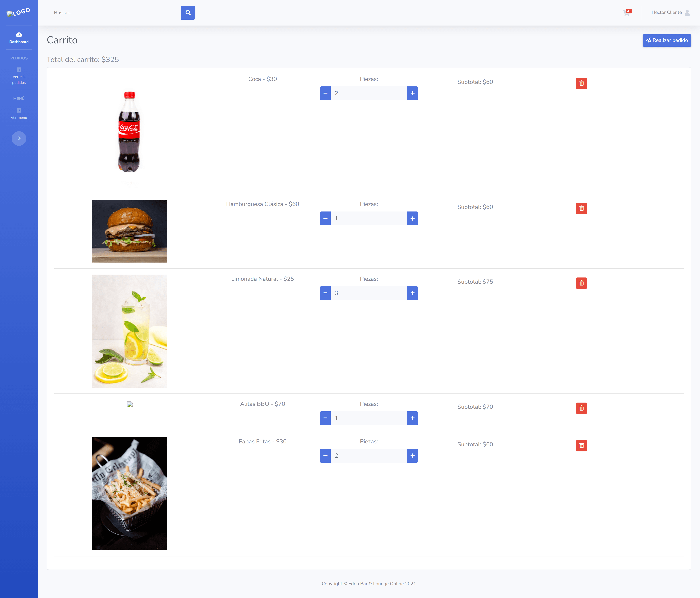
Task: Click 'Subtotal: $70' for Alitas BBQ
Action: pos(475,407)
